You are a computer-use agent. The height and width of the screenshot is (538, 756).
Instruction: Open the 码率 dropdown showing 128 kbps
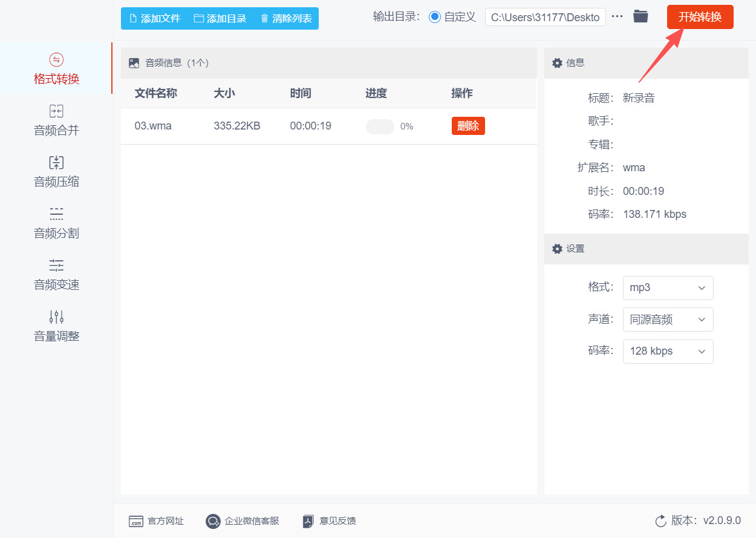668,352
